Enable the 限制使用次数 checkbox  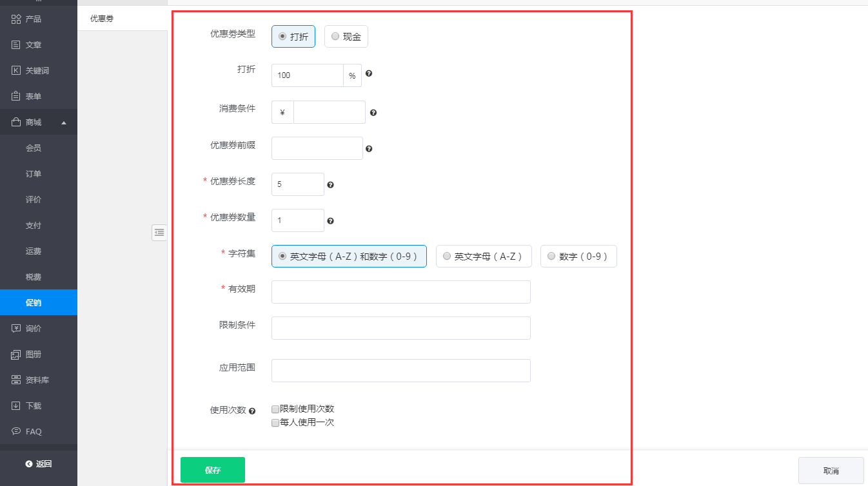coord(275,409)
